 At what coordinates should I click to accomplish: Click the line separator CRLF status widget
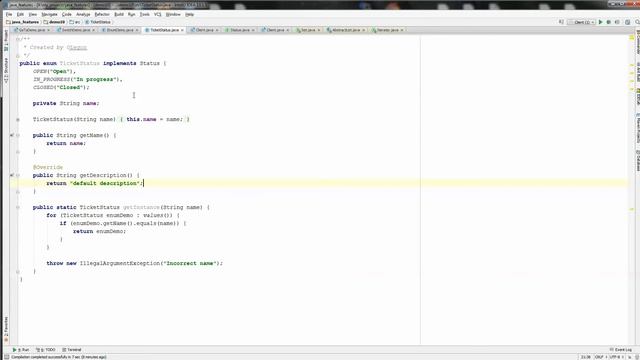click(x=600, y=357)
